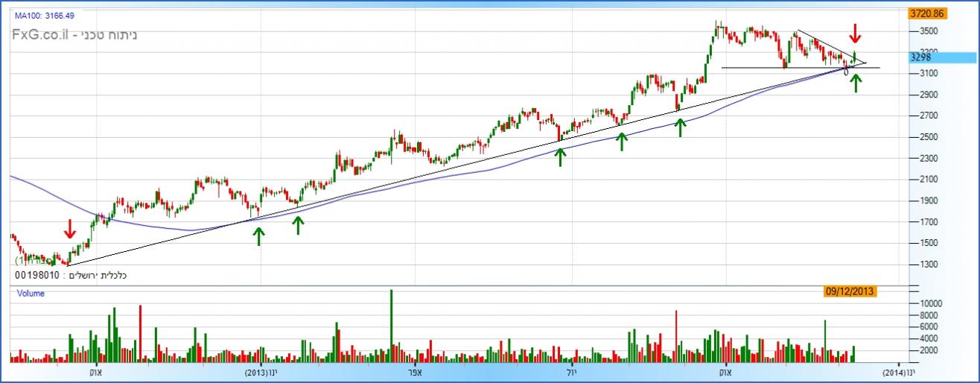Click the כלכלית ירושלים stock name

coord(95,275)
